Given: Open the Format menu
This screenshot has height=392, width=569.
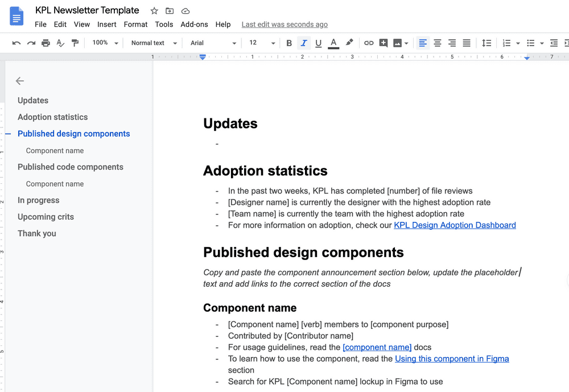Looking at the screenshot, I should pos(135,24).
